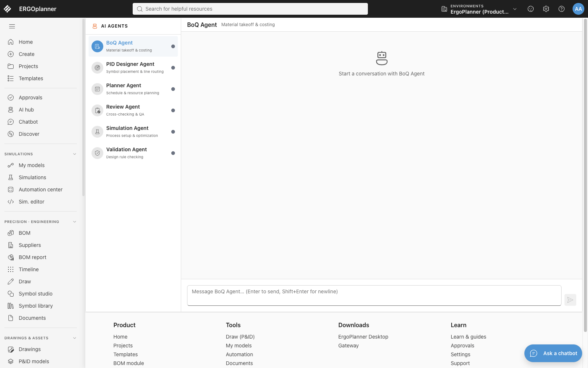Click the Create plus icon
588x368 pixels.
[11, 54]
